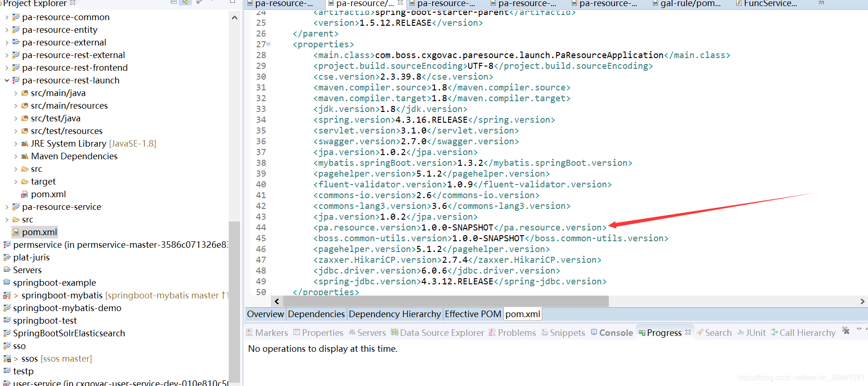Open the Servers view tab in the bottom panel
Screen dimensions: 868x386
[x=367, y=333]
